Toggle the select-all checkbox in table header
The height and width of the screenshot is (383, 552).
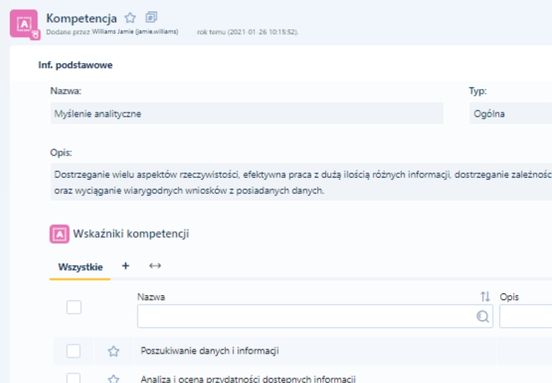[x=74, y=307]
